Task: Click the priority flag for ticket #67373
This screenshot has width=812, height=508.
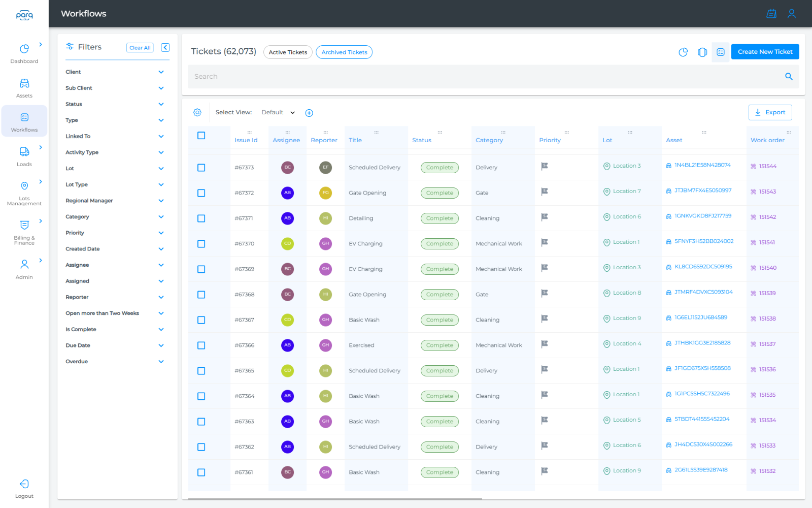Action: (545, 166)
